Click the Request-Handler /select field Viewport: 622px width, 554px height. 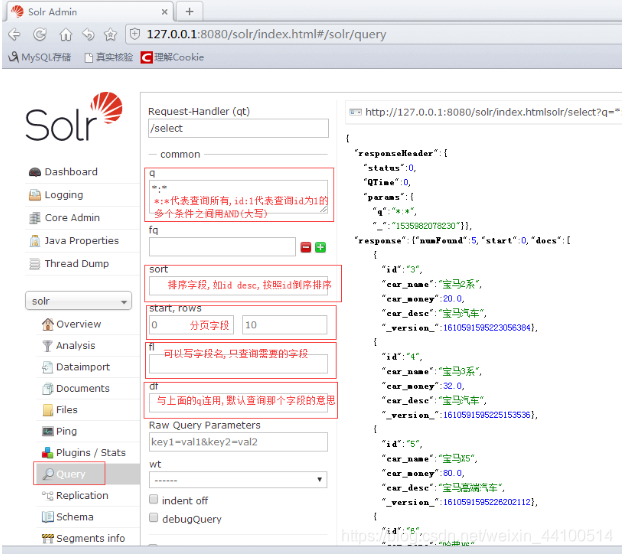pyautogui.click(x=238, y=128)
